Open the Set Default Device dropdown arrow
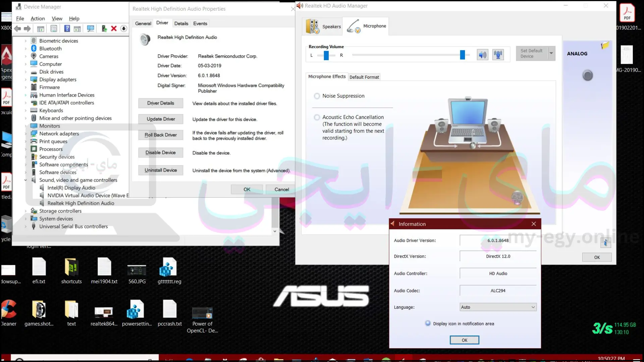This screenshot has width=644, height=362. click(551, 54)
